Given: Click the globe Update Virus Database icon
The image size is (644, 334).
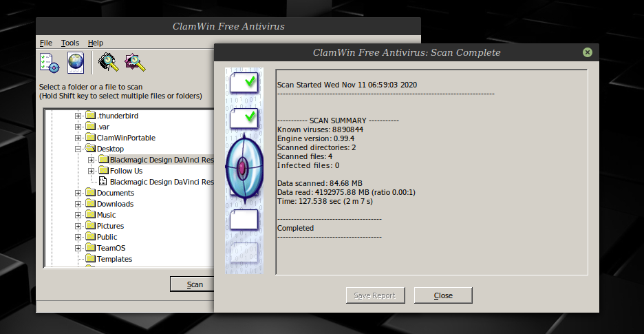Looking at the screenshot, I should point(76,63).
